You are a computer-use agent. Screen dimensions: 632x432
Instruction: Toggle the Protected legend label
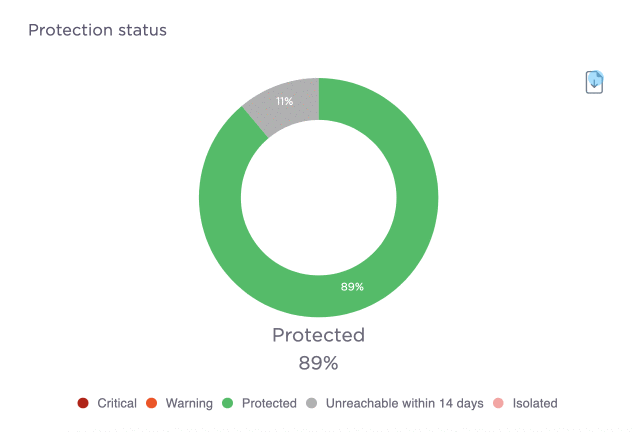(269, 403)
